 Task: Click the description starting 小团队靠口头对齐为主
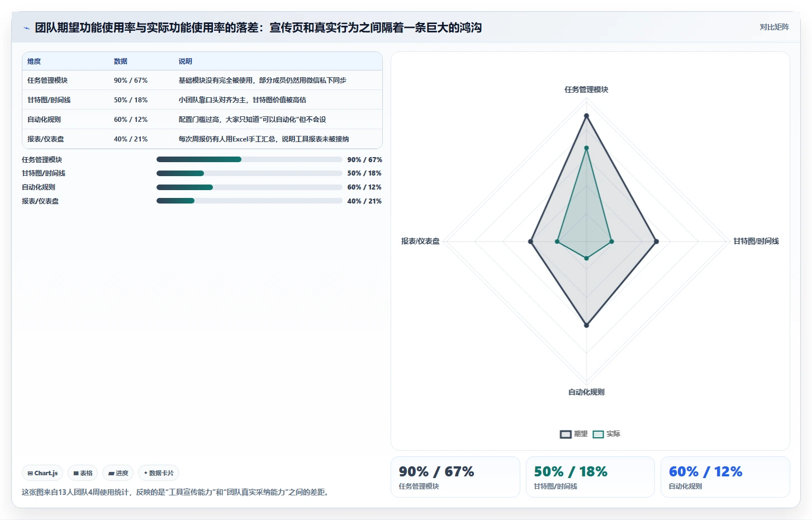[x=243, y=100]
